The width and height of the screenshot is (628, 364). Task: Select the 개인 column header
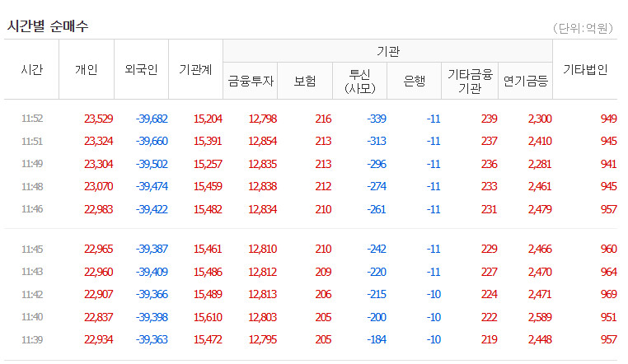[87, 70]
